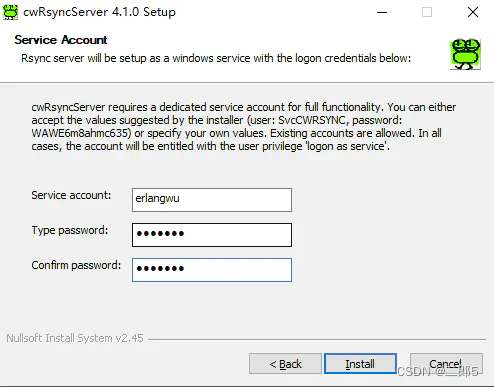Click the cwRsync frog icon in title bar
494x387 pixels.
(10, 12)
